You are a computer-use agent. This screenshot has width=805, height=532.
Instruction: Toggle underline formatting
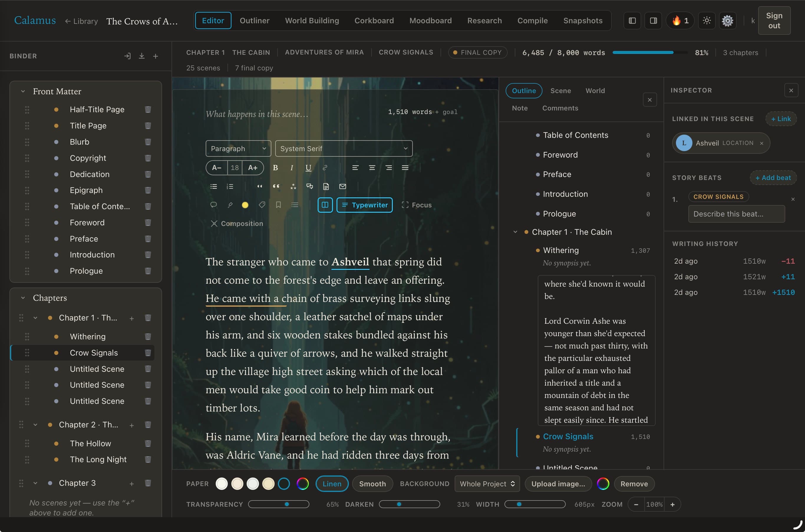(308, 168)
